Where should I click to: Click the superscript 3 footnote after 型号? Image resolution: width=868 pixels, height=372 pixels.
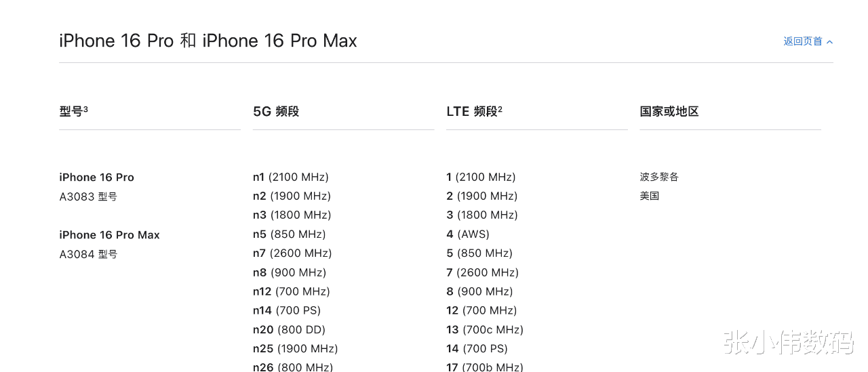pos(86,108)
